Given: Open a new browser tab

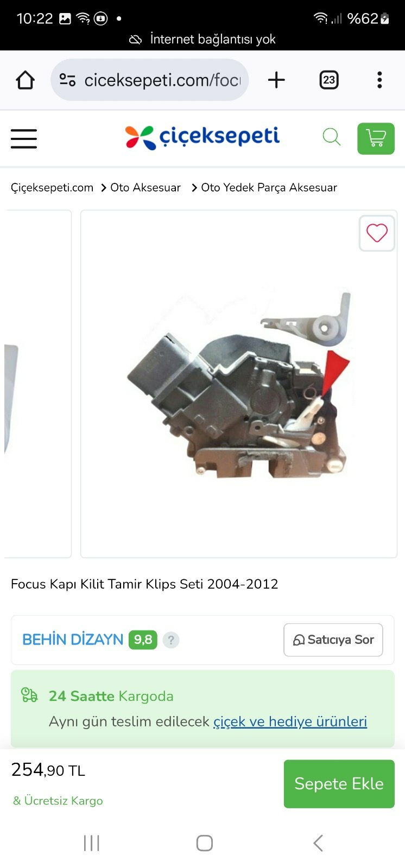Looking at the screenshot, I should pos(276,80).
